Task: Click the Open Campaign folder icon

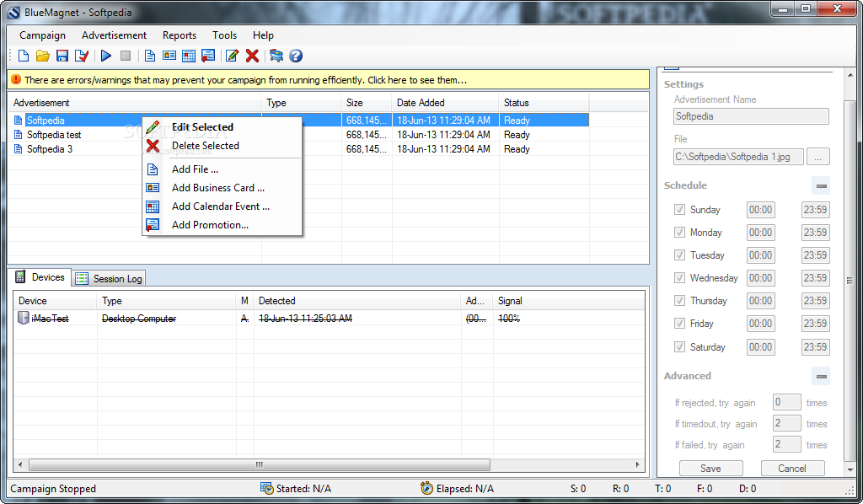Action: click(x=42, y=56)
